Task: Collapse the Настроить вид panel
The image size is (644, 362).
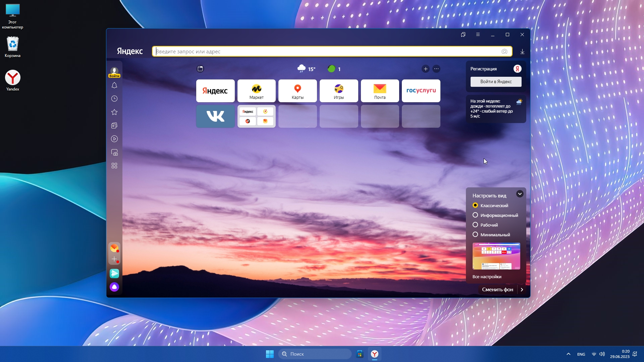Action: [x=520, y=194]
